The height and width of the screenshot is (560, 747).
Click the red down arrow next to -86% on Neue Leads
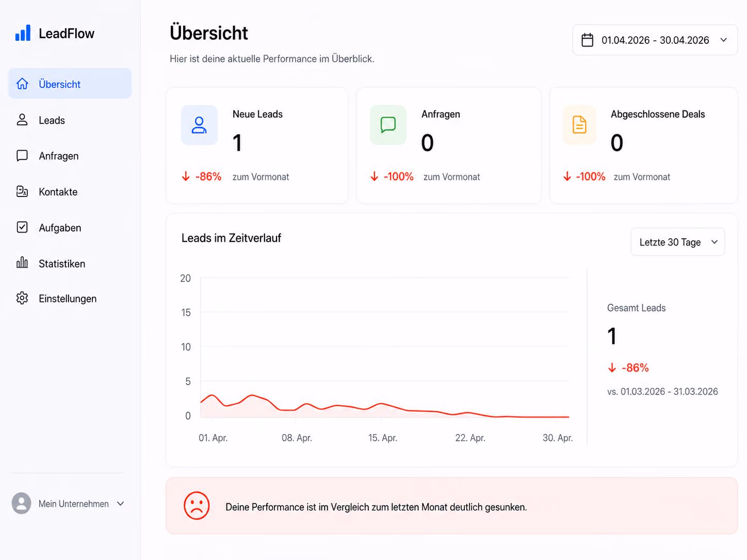point(186,177)
